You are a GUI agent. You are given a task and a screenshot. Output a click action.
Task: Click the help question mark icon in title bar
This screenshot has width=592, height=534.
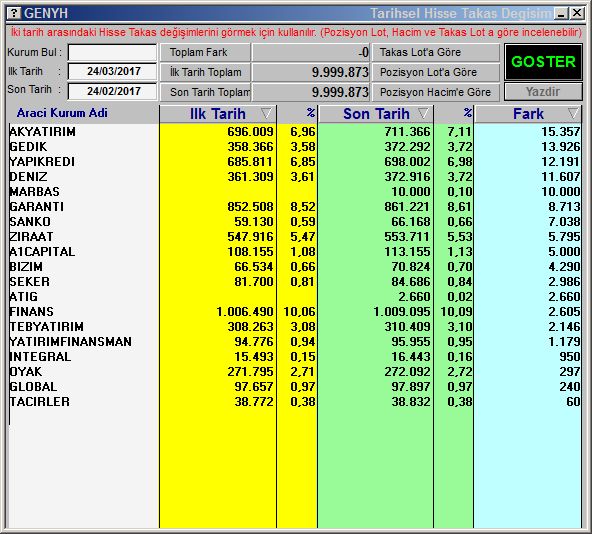(x=14, y=13)
